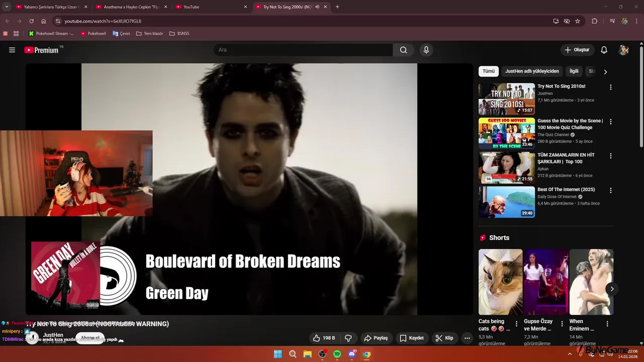Open options for Best Of The Internet
The width and height of the screenshot is (644, 362).
tap(611, 191)
